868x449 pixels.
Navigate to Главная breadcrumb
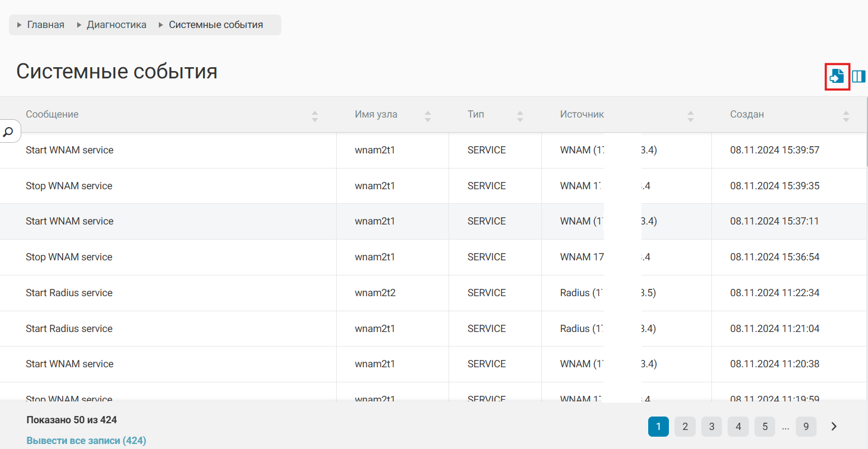point(46,25)
